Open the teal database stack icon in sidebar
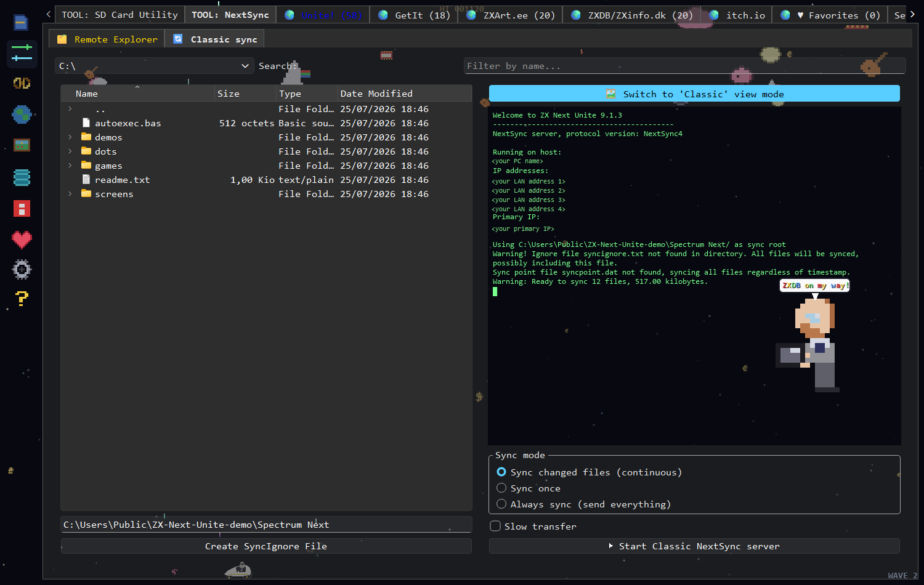 (x=22, y=177)
